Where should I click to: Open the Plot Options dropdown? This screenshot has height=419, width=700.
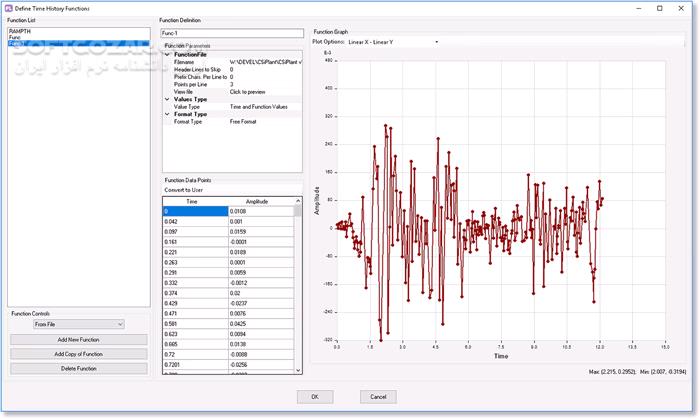392,42
